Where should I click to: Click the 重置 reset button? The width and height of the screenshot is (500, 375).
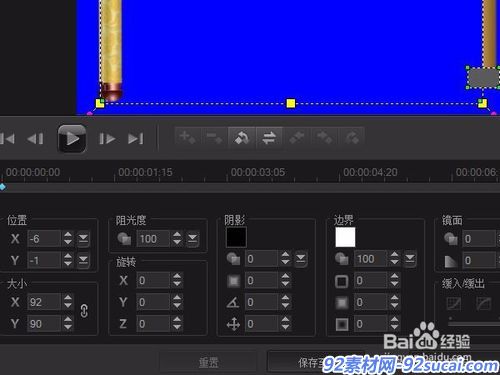point(208,362)
